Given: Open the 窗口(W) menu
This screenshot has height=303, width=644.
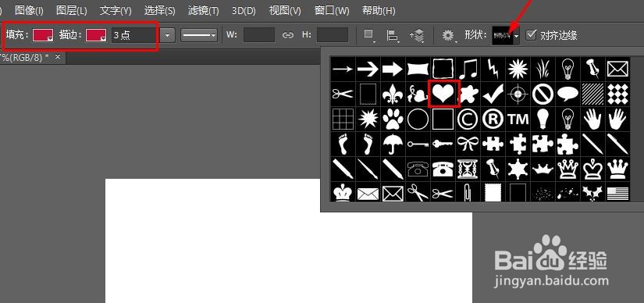Looking at the screenshot, I should [x=332, y=10].
